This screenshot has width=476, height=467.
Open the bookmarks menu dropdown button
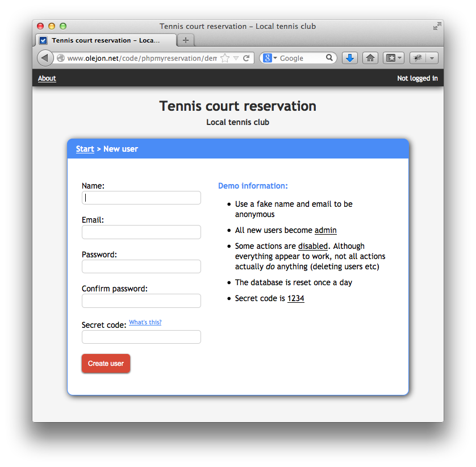click(x=393, y=58)
